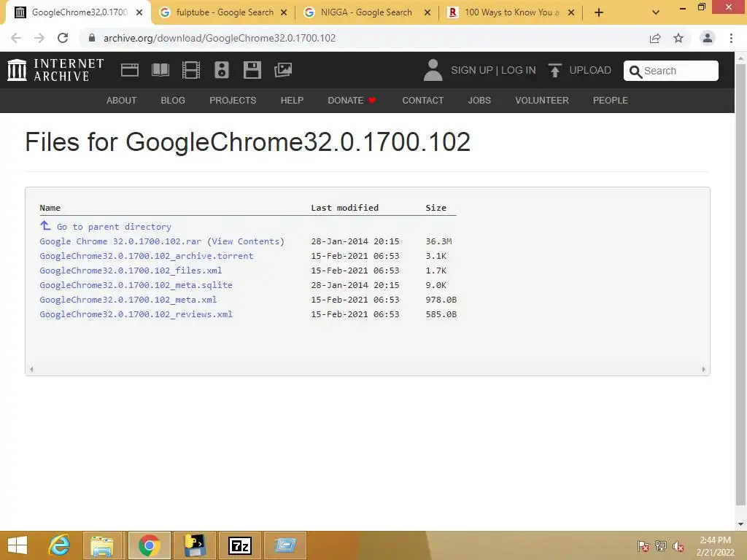Open the VOLUNTEER menu item

click(x=542, y=101)
